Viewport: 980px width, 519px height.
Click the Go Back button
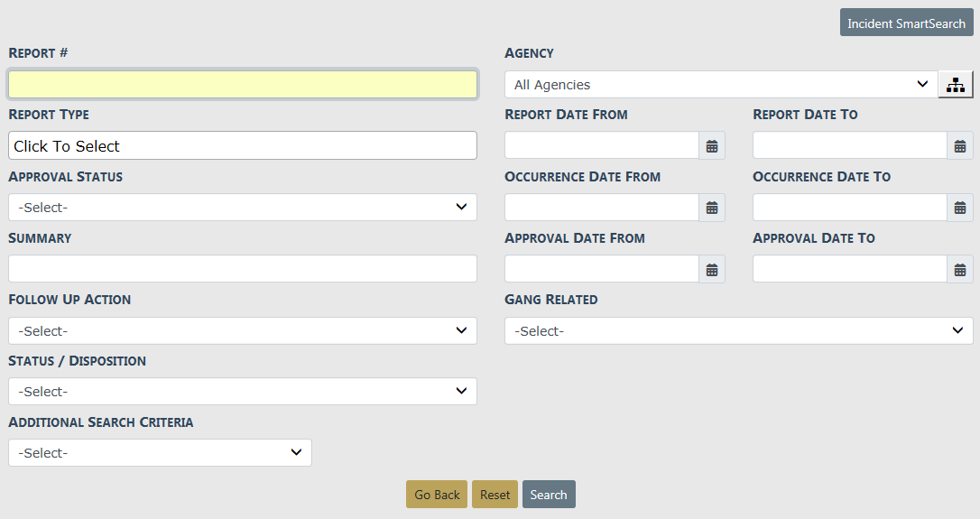click(437, 495)
